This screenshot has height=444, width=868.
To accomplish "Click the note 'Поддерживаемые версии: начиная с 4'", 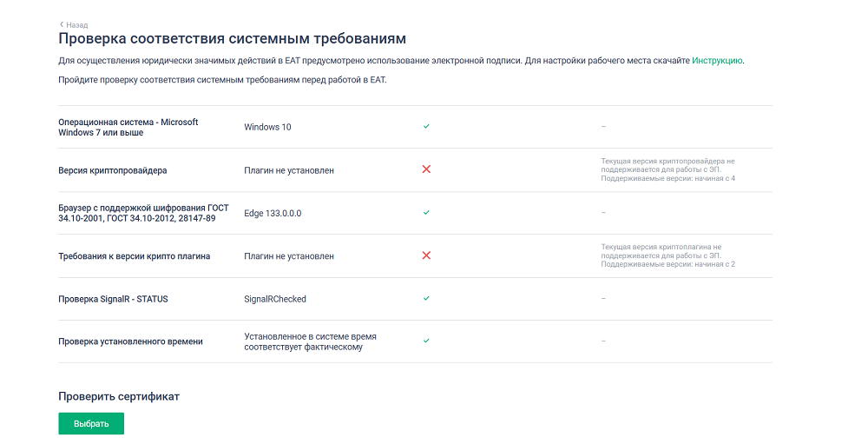I will point(668,178).
